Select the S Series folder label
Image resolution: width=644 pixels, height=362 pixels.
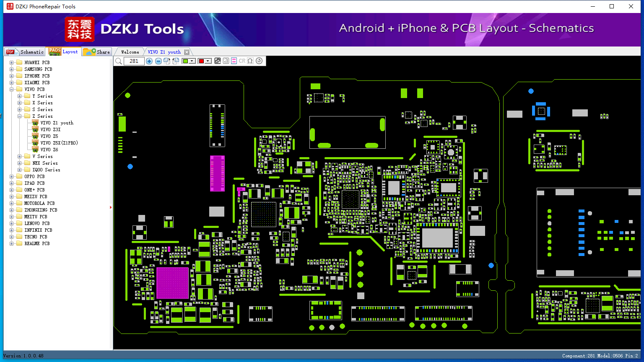pyautogui.click(x=42, y=109)
